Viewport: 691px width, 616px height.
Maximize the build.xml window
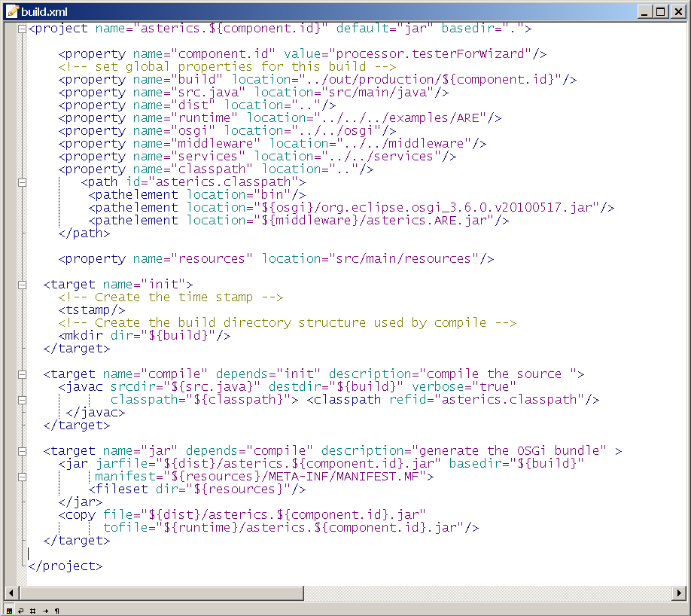(661, 11)
